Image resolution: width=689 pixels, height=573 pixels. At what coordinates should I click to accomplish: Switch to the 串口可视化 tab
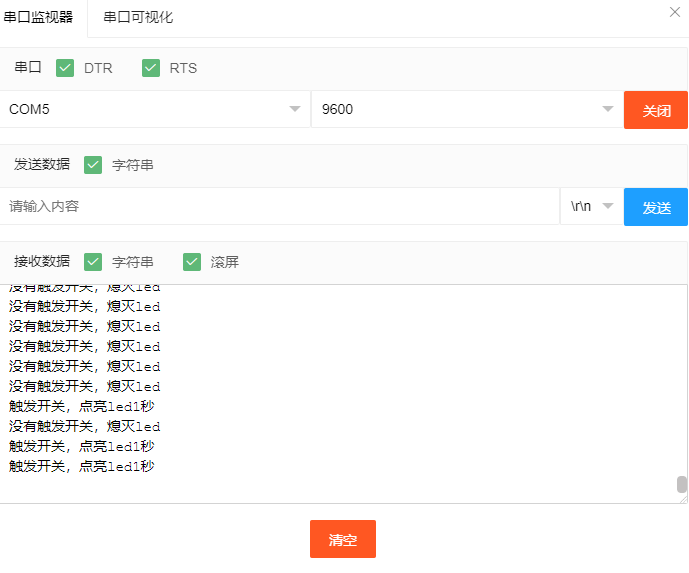[x=138, y=18]
